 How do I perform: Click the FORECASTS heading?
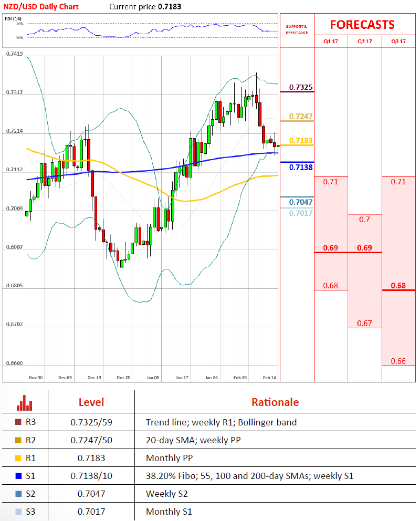(362, 25)
